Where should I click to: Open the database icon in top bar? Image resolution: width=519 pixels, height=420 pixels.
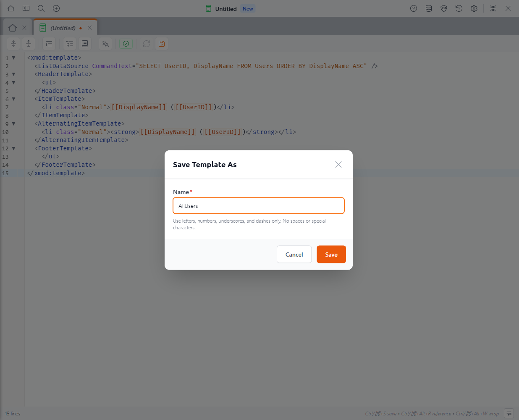[x=429, y=8]
